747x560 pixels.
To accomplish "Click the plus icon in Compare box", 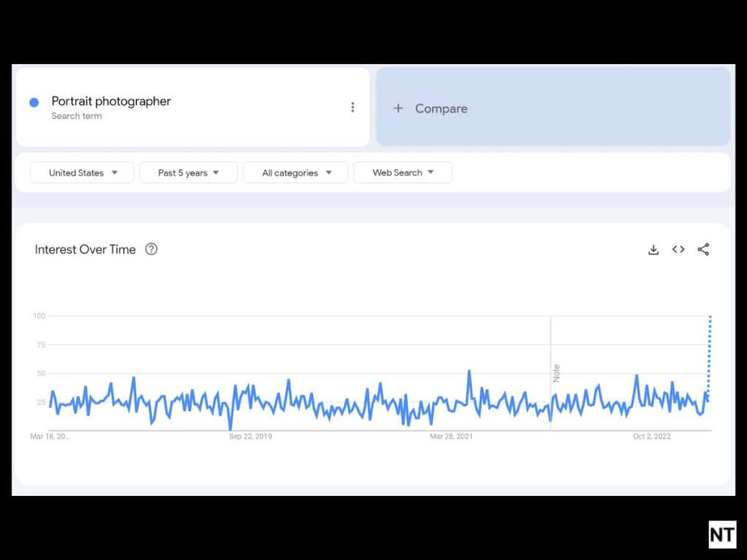I will [398, 109].
